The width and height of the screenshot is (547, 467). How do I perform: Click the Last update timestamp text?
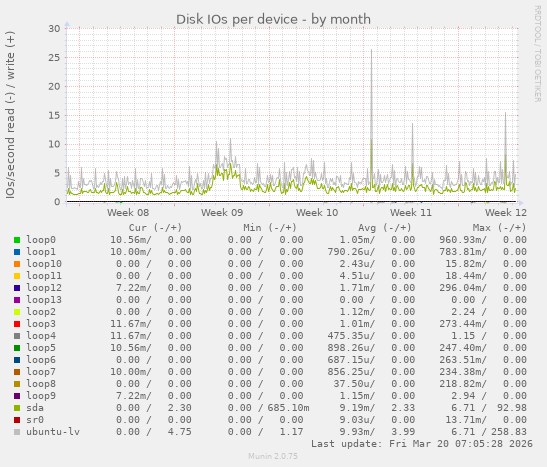(x=422, y=444)
